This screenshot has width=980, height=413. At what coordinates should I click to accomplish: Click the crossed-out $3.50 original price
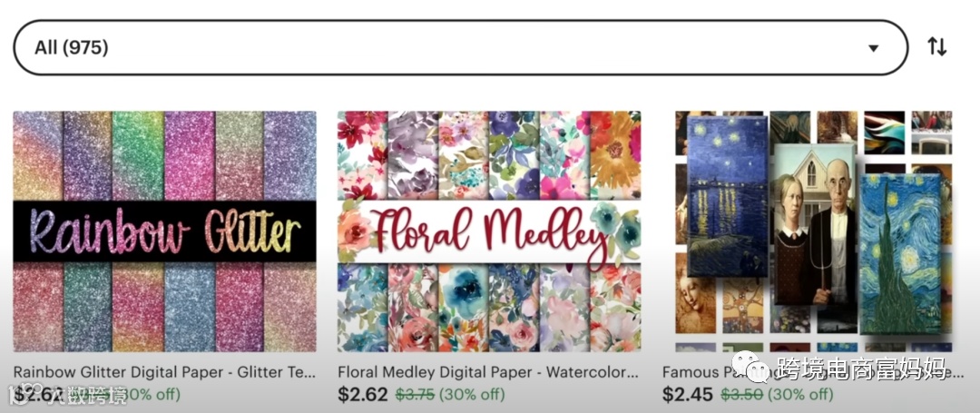[740, 395]
